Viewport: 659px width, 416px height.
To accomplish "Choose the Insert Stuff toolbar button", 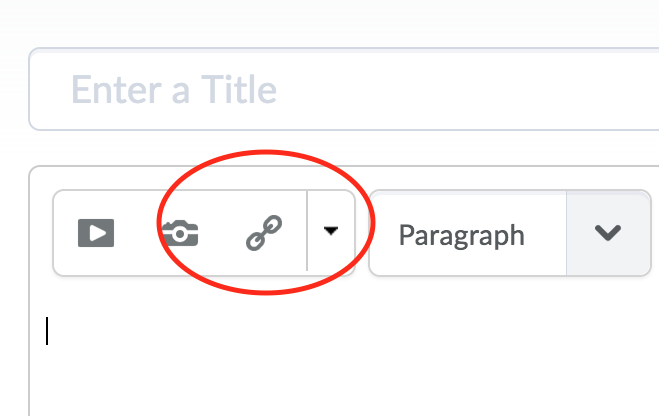I will 96,234.
